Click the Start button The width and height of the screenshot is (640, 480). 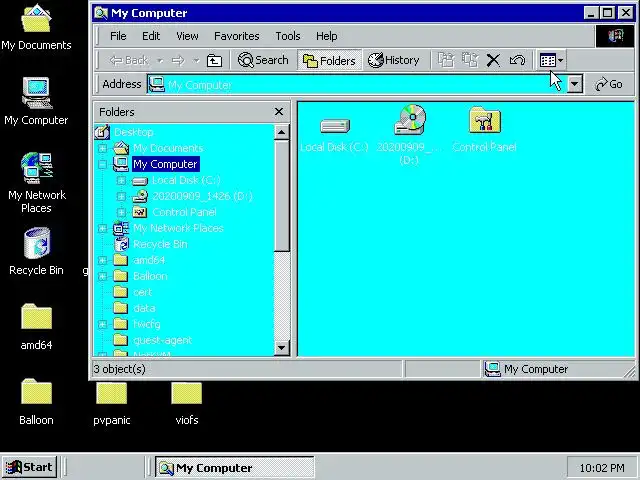click(x=29, y=467)
